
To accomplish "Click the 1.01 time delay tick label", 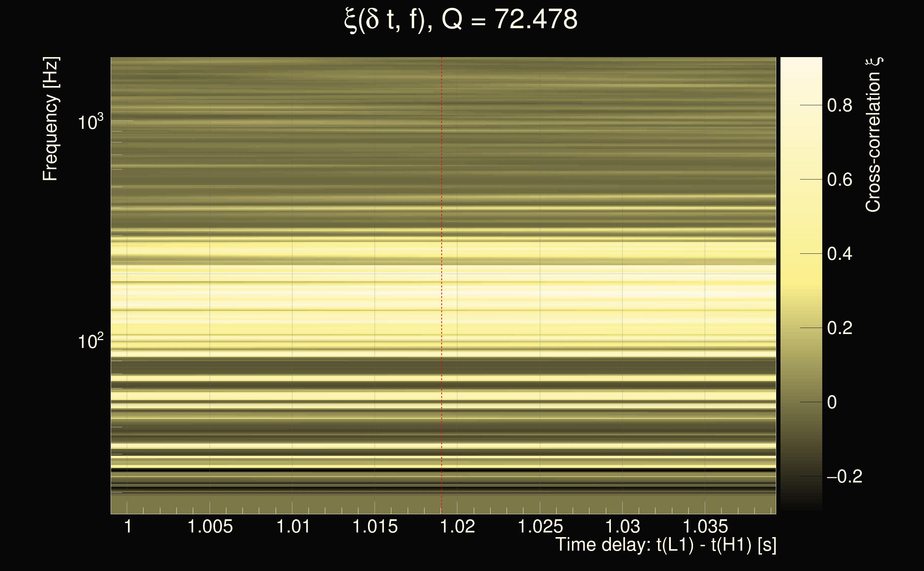I will pyautogui.click(x=293, y=526).
